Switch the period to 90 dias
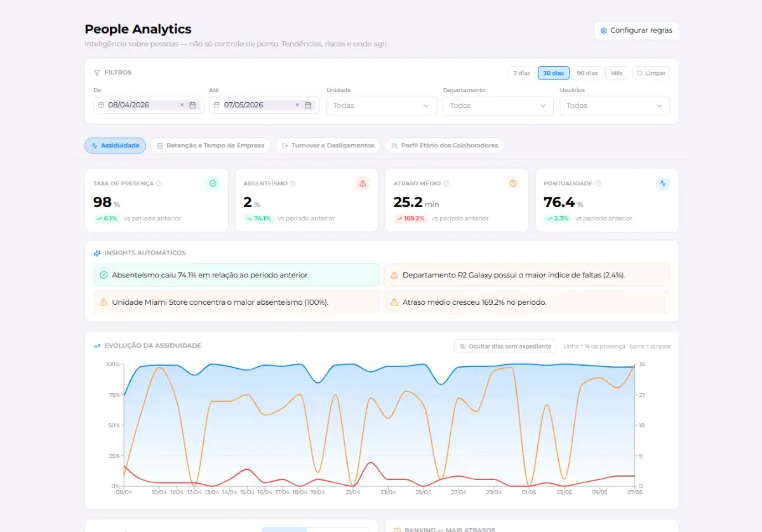The image size is (762, 532). click(x=587, y=73)
